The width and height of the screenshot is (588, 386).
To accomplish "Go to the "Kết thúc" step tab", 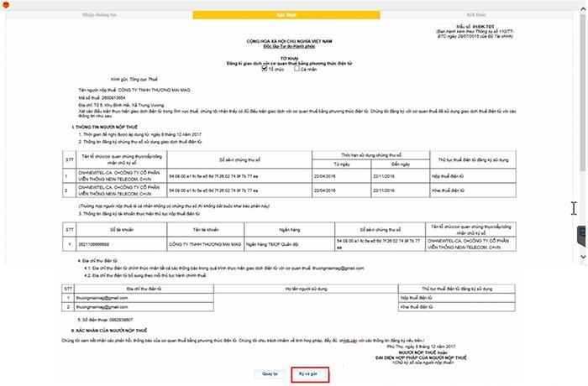I will click(x=476, y=15).
